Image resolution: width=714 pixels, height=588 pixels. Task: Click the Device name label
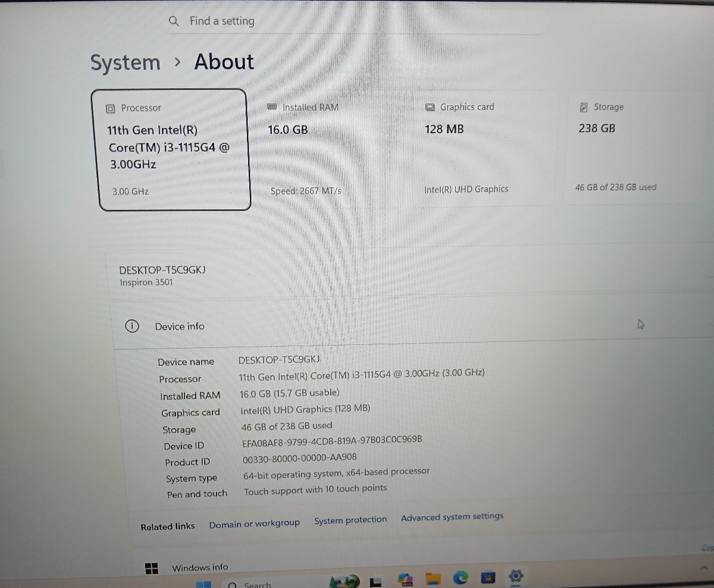pos(186,362)
